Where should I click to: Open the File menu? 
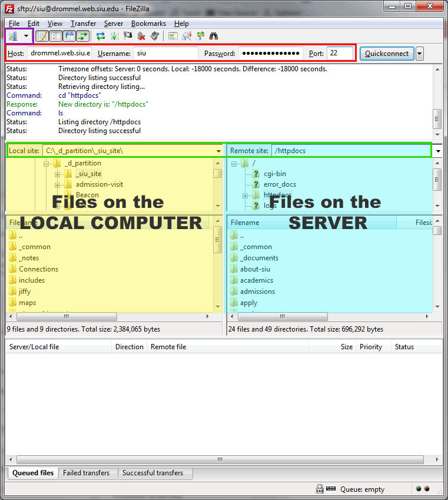pyautogui.click(x=14, y=24)
